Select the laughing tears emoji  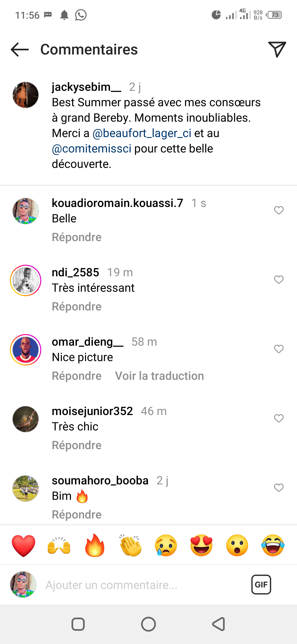[273, 545]
